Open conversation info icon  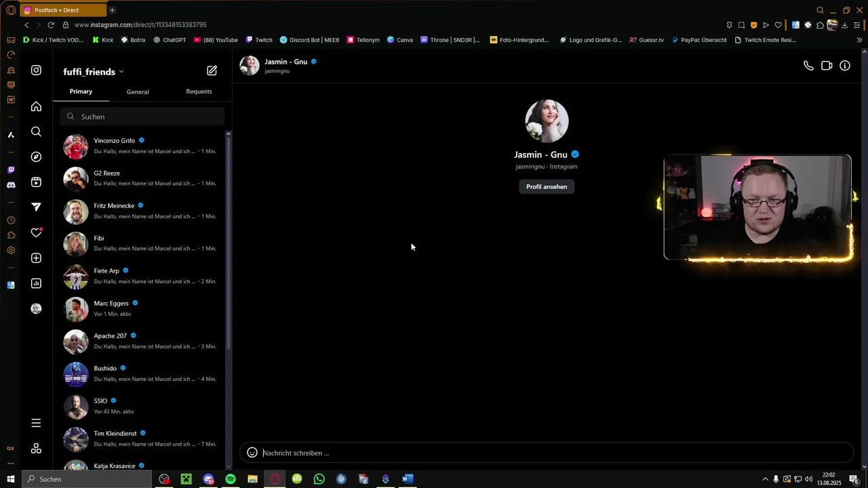click(x=845, y=66)
